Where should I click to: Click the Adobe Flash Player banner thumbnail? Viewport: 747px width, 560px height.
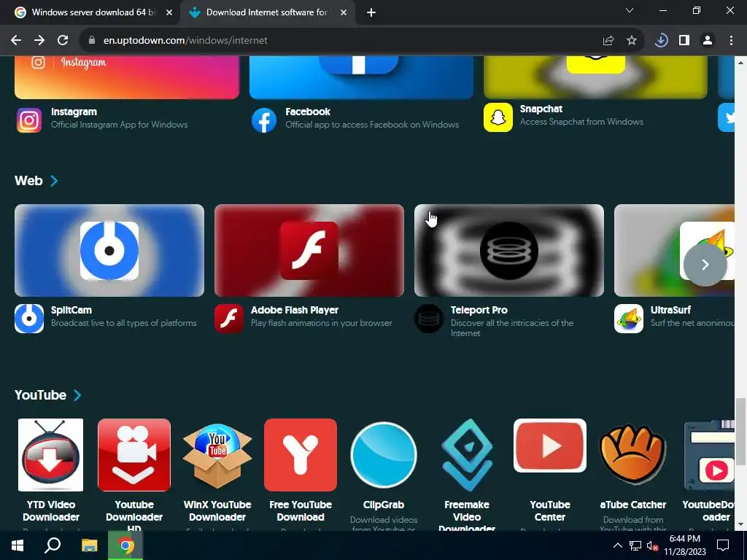coord(309,251)
